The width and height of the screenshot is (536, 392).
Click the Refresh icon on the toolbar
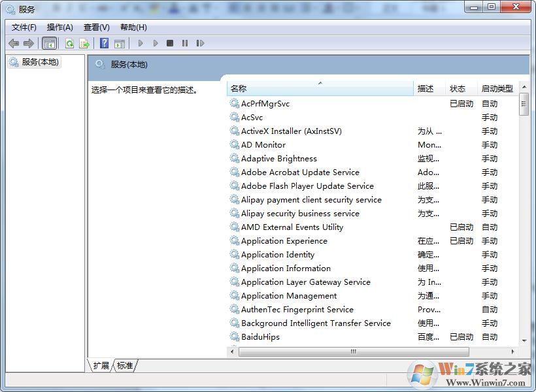70,42
